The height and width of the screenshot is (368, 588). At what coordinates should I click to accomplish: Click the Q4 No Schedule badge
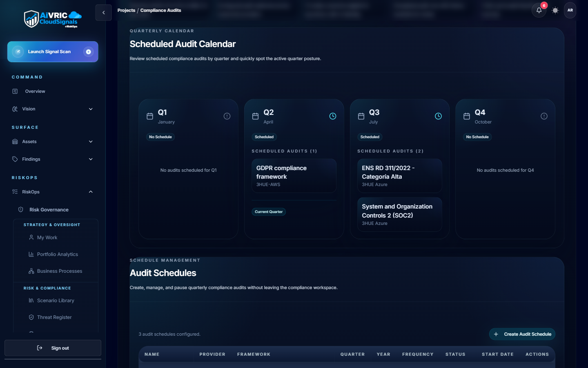pyautogui.click(x=477, y=137)
